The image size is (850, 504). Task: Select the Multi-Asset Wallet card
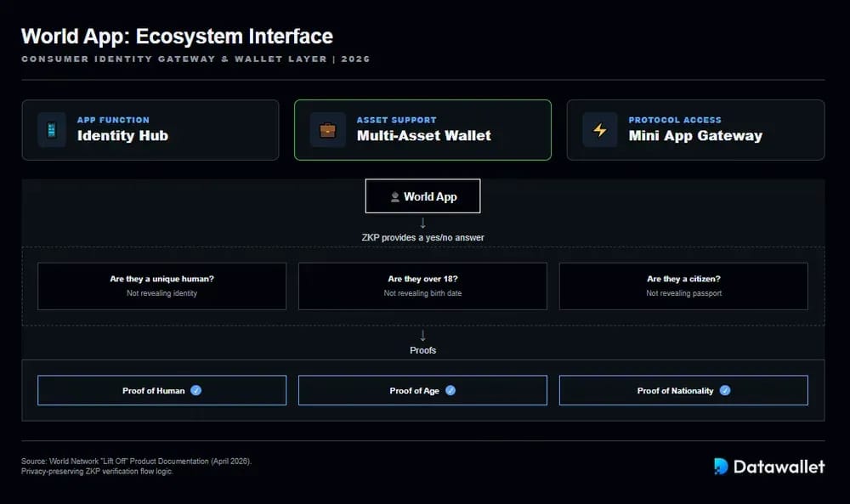[422, 130]
